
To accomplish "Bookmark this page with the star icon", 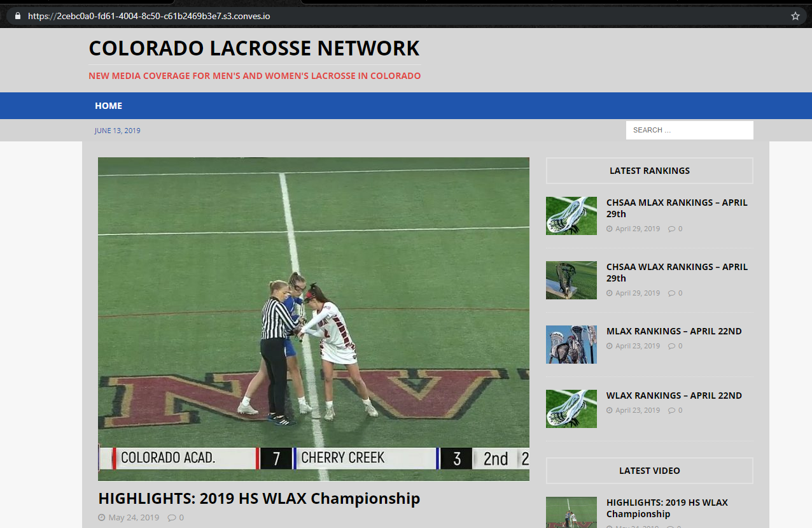I will coord(795,16).
